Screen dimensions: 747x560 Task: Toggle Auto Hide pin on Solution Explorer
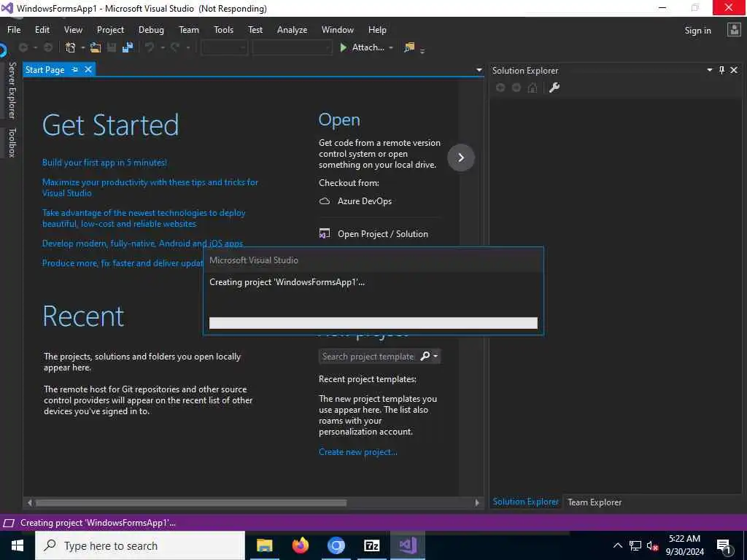pos(721,70)
